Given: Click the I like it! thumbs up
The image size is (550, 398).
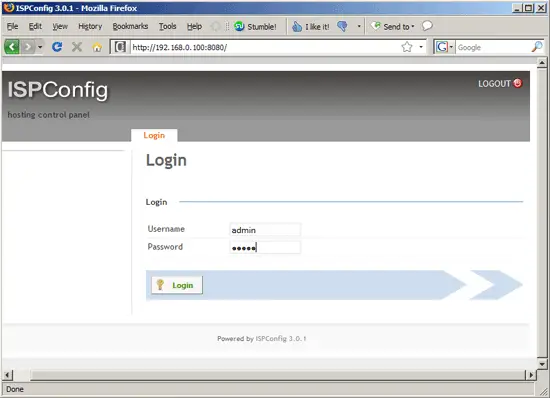Looking at the screenshot, I should click(311, 27).
